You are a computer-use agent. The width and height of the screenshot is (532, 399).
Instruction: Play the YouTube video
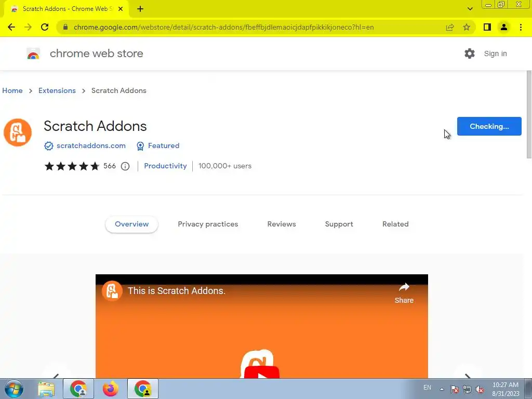pyautogui.click(x=262, y=371)
